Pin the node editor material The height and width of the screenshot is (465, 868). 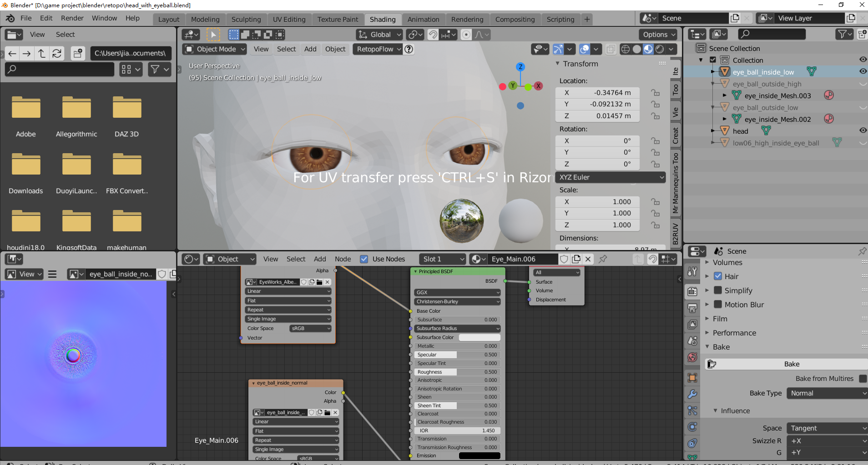point(603,259)
